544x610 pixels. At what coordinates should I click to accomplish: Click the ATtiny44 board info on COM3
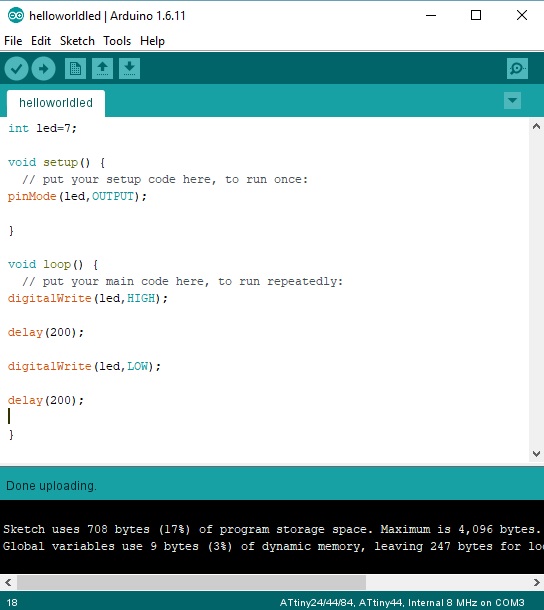[402, 603]
